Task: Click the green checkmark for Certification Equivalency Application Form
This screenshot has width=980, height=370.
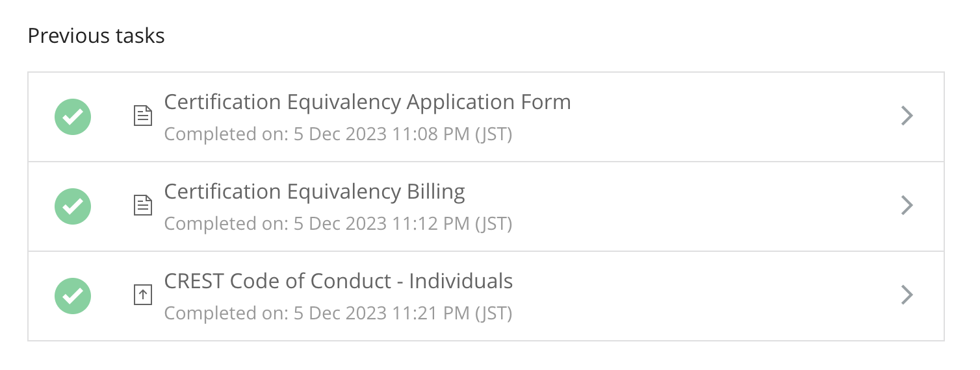Action: pos(73,117)
